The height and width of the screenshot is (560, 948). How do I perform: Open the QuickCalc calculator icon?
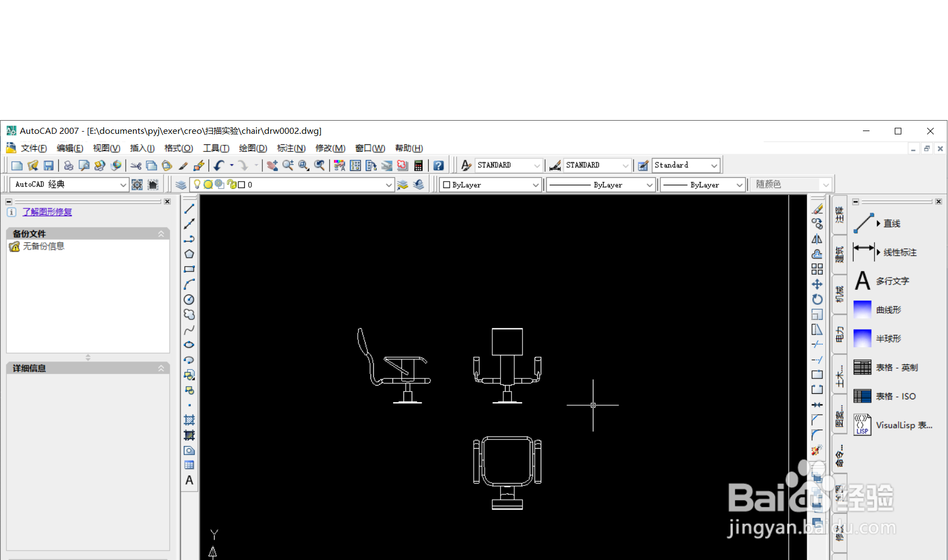click(x=418, y=165)
